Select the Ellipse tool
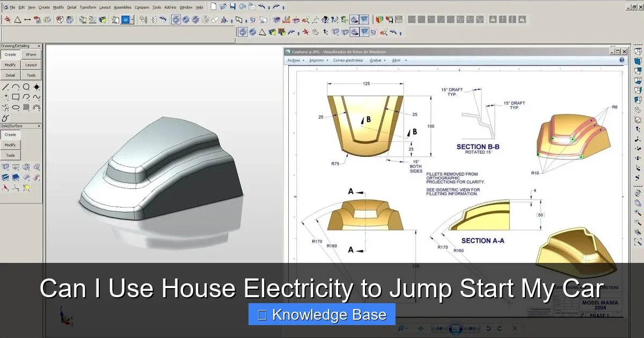 (x=16, y=107)
